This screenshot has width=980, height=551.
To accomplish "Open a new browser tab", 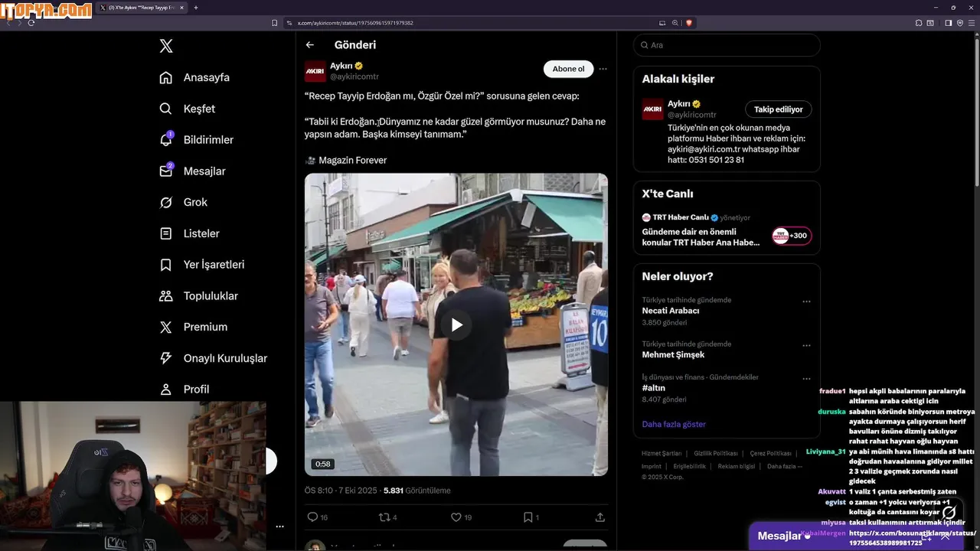I will point(196,8).
